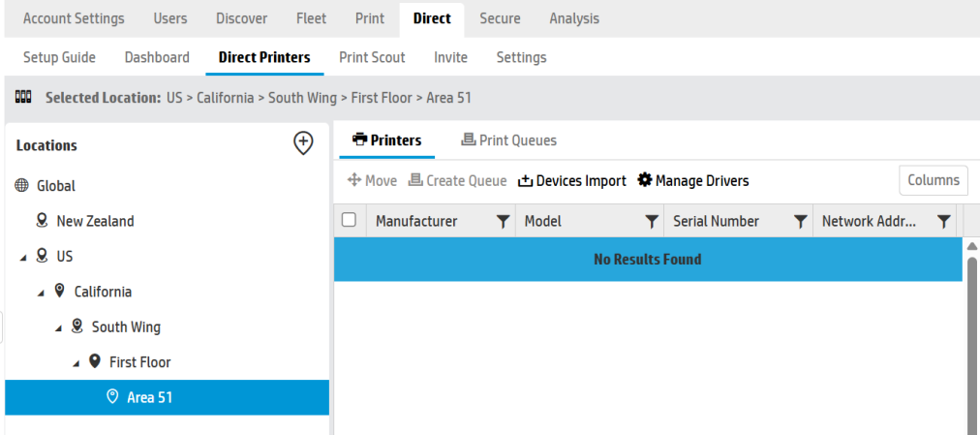The width and height of the screenshot is (980, 435).
Task: Collapse the California tree node
Action: 41,293
